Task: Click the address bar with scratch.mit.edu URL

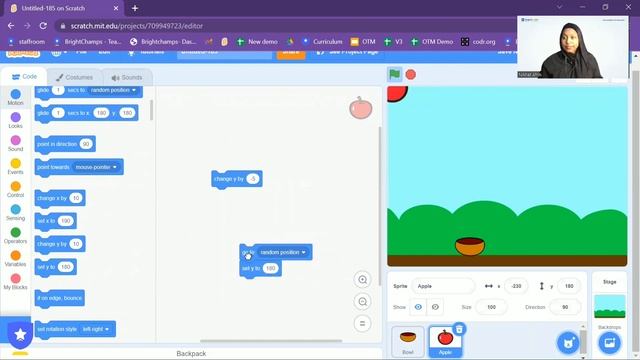Action: click(x=286, y=26)
